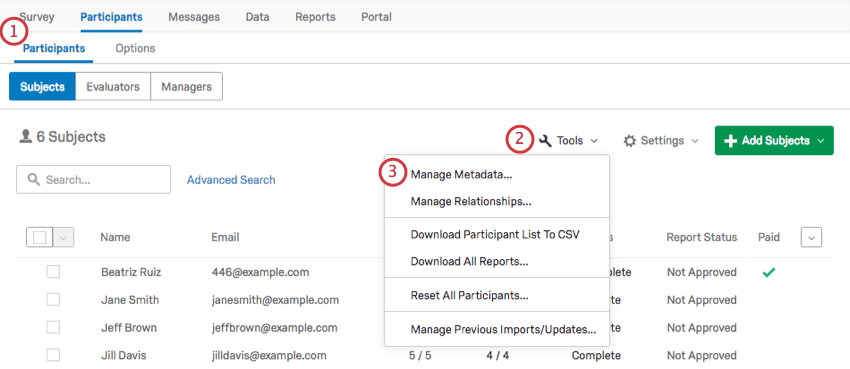
Task: Click the plus icon on Add Subjects
Action: (x=730, y=141)
